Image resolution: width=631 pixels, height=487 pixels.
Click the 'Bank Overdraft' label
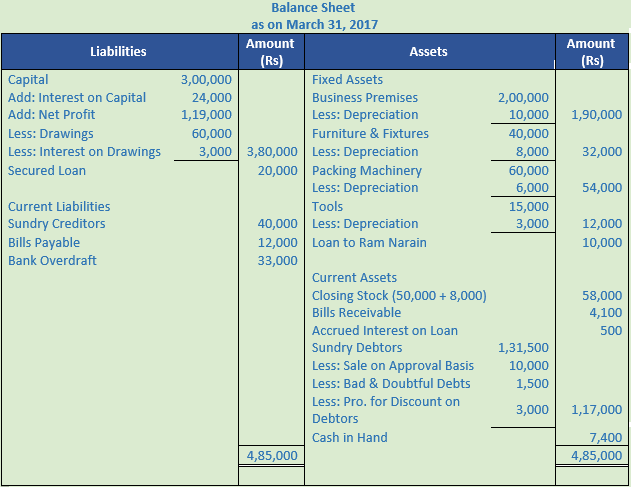[52, 261]
